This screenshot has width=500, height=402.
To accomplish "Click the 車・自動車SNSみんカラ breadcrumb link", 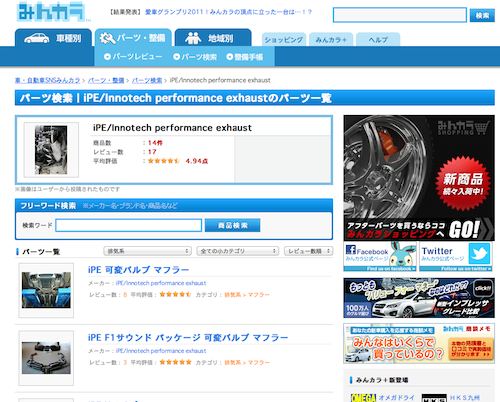I will 48,80.
